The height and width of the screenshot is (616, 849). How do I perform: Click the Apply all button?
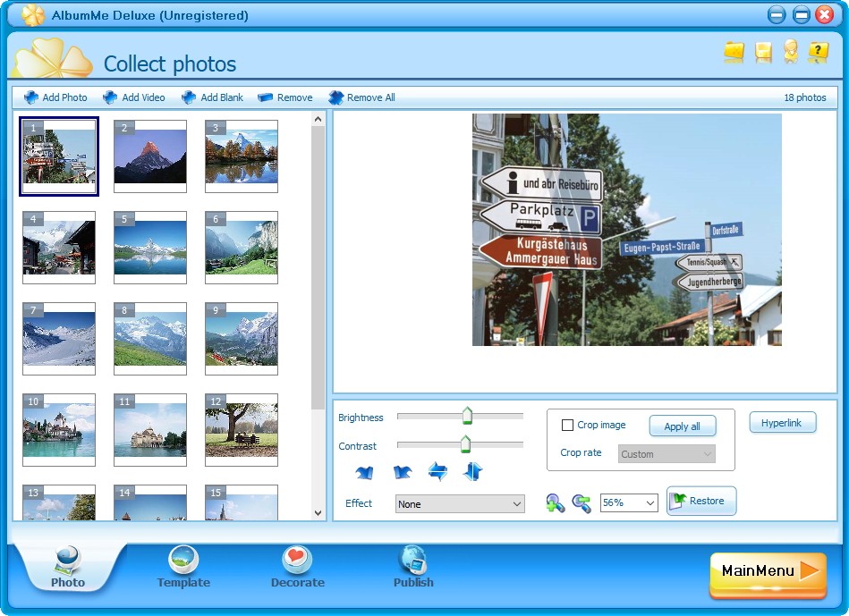click(683, 426)
